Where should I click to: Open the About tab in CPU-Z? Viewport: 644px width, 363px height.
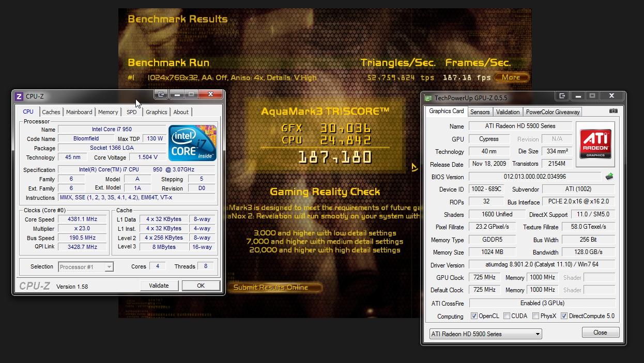[181, 112]
